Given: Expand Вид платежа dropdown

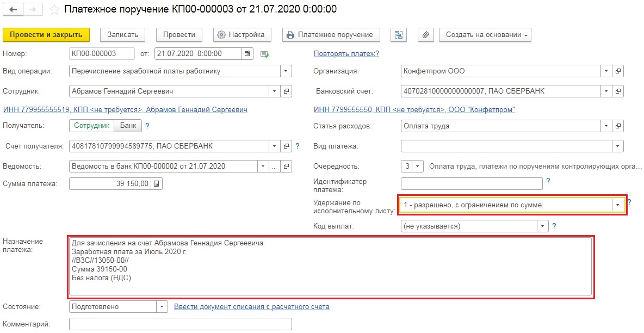Looking at the screenshot, I should pyautogui.click(x=618, y=146).
